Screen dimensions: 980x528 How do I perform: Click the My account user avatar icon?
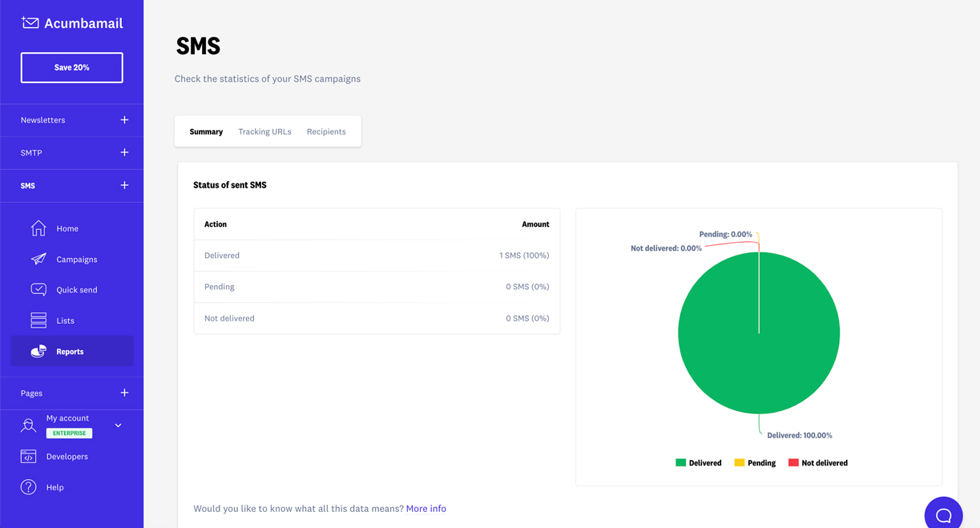(29, 425)
